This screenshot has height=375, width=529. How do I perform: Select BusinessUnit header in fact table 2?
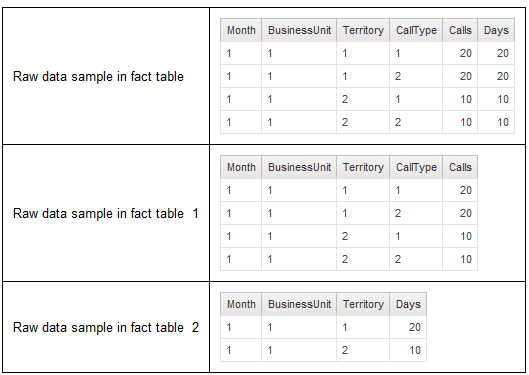[x=299, y=304]
